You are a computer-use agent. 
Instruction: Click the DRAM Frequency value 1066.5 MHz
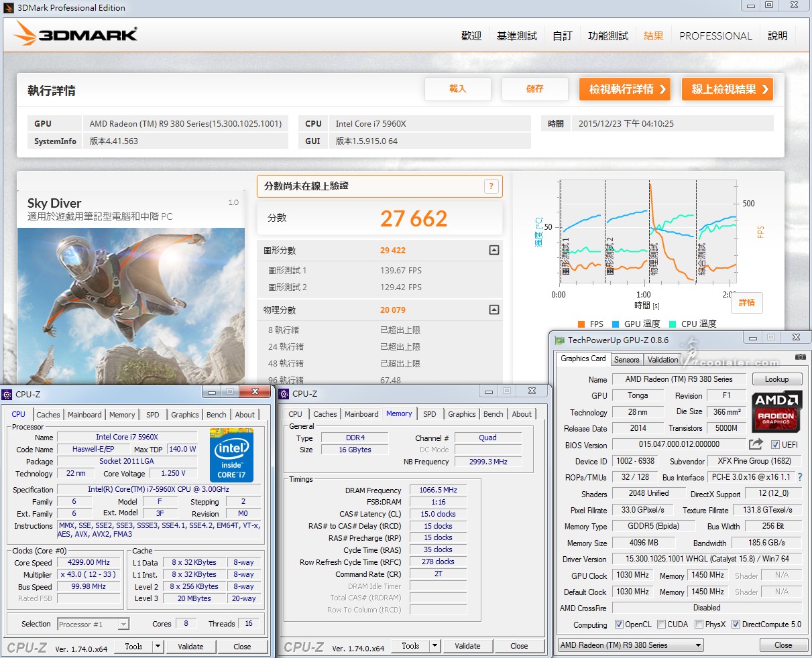coord(438,490)
